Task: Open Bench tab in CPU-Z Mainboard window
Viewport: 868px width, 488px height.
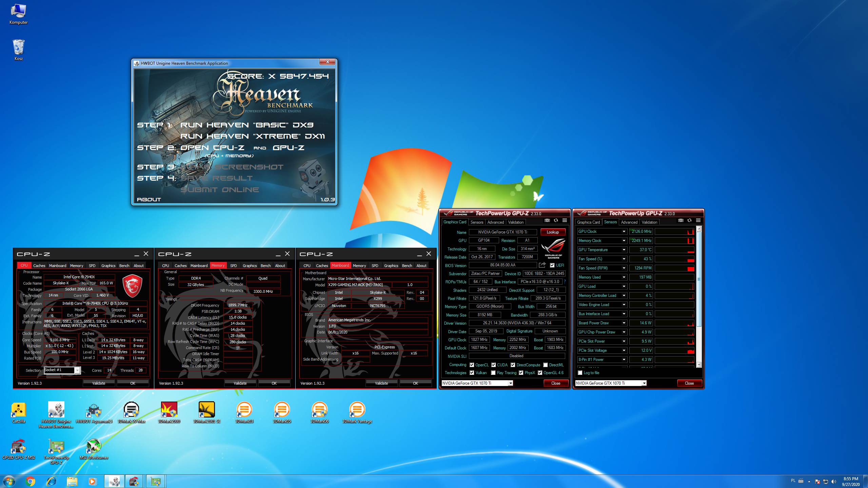Action: tap(407, 266)
